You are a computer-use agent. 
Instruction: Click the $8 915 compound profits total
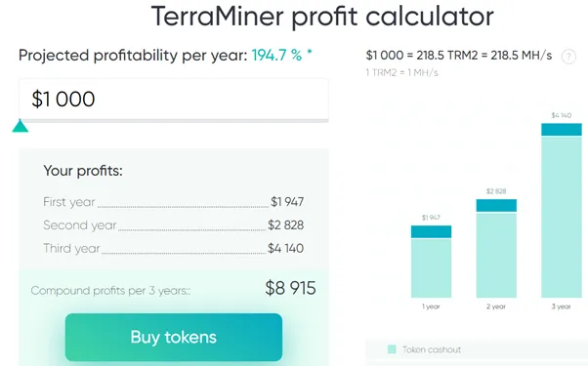pyautogui.click(x=291, y=288)
